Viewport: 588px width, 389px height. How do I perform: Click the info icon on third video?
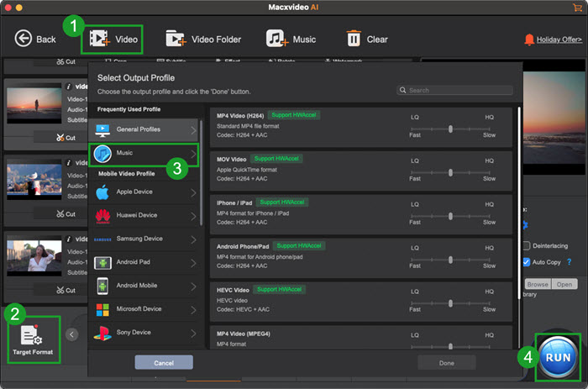click(x=69, y=239)
